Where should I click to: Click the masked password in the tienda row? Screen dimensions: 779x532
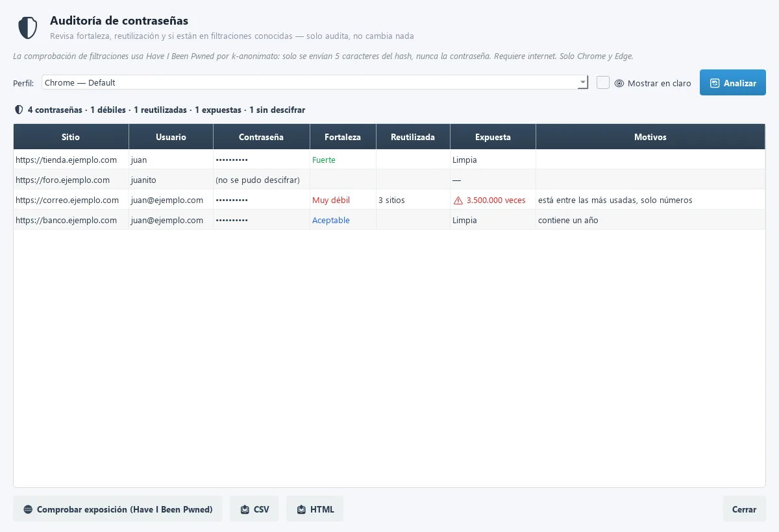pos(232,160)
